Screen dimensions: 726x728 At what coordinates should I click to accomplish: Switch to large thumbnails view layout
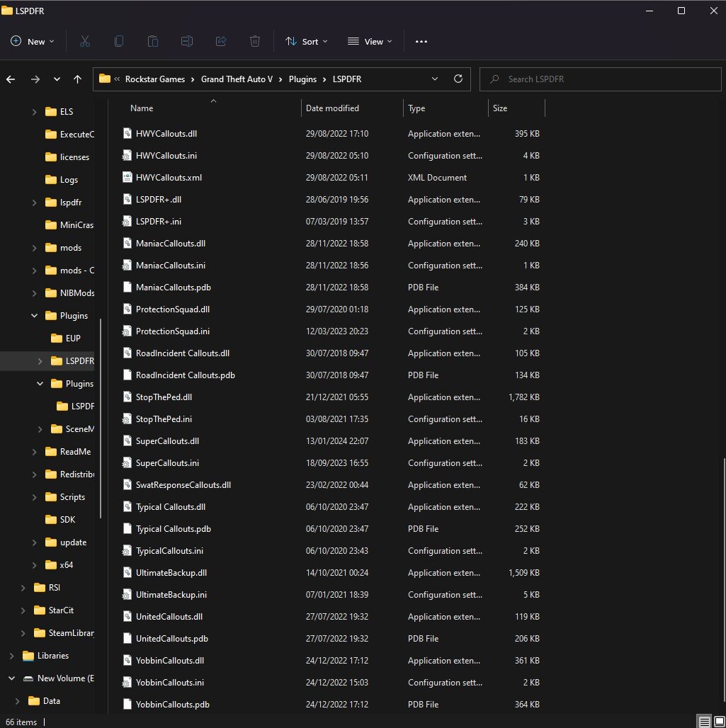coord(718,722)
